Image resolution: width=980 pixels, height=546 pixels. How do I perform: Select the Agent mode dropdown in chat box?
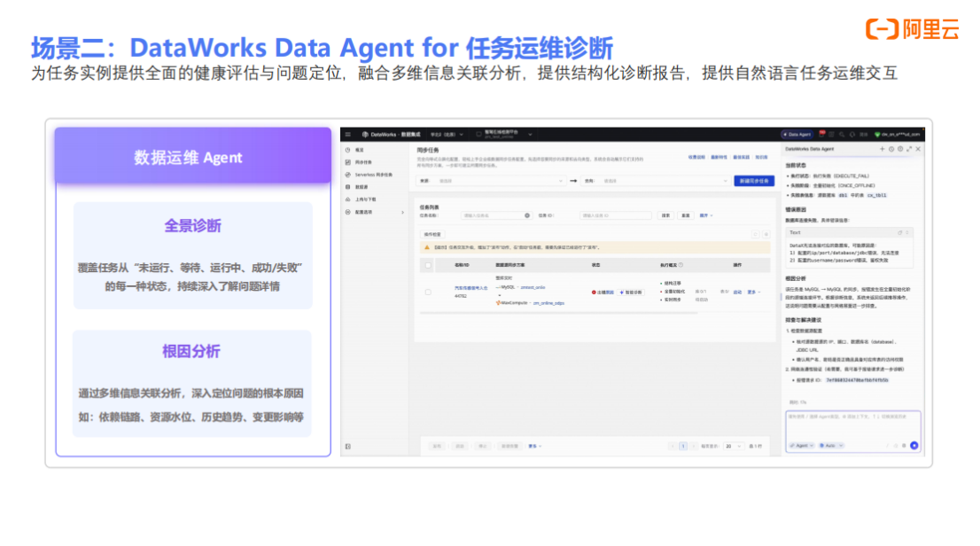802,446
